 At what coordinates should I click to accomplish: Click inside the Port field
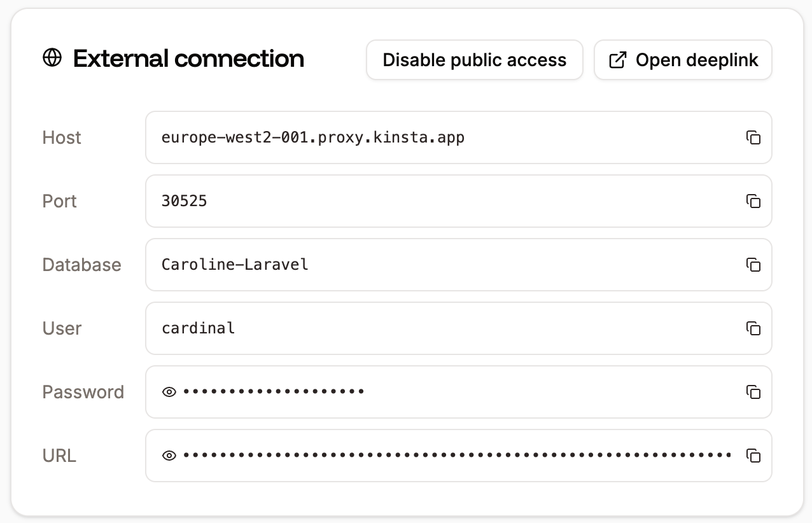tap(382, 201)
